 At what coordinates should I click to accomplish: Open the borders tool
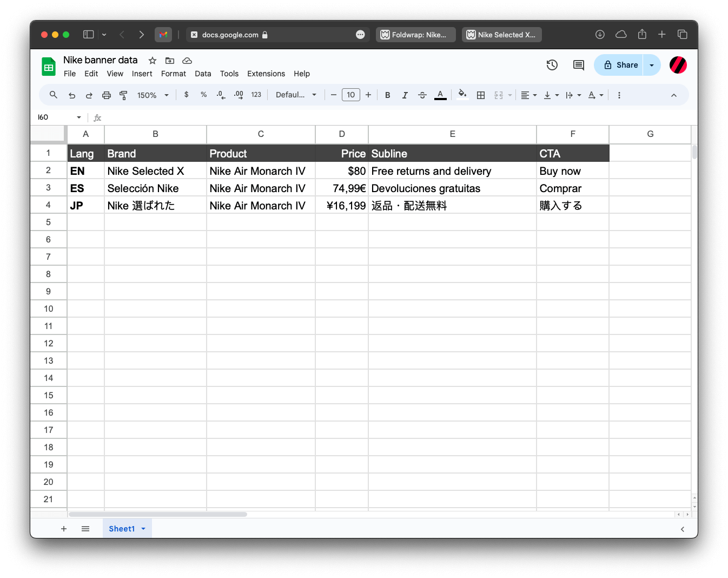pyautogui.click(x=481, y=95)
